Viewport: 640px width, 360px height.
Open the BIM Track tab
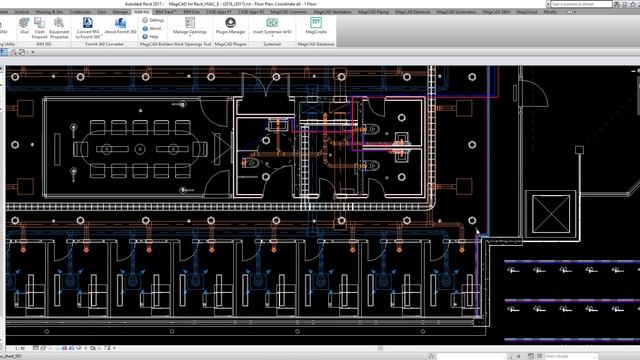click(x=166, y=12)
